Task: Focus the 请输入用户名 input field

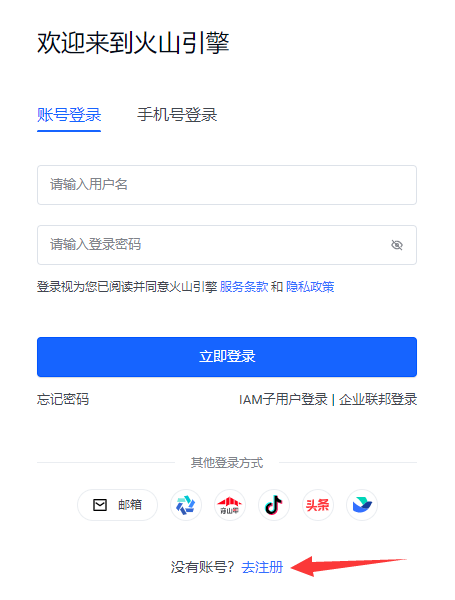Action: tap(227, 185)
